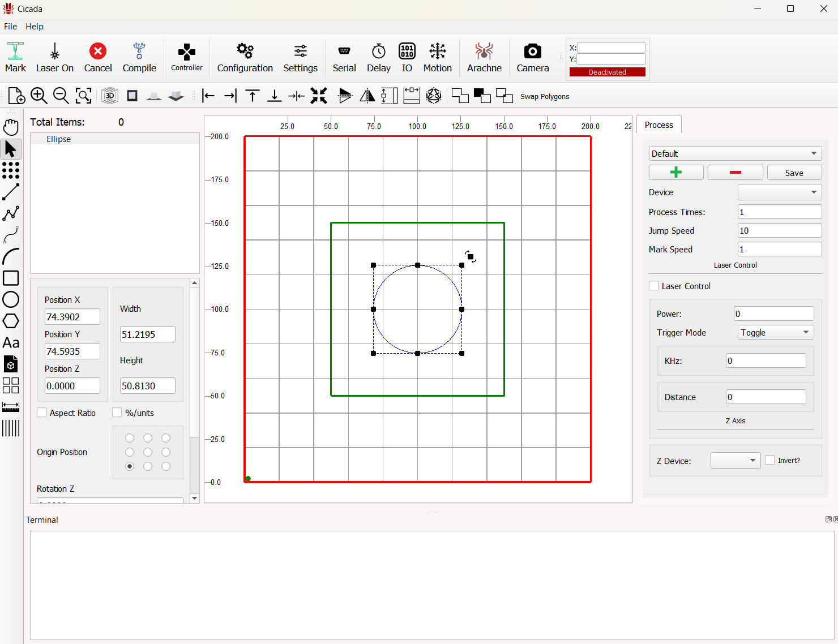Activate the Pan hand tool
The image size is (838, 644).
(x=11, y=126)
